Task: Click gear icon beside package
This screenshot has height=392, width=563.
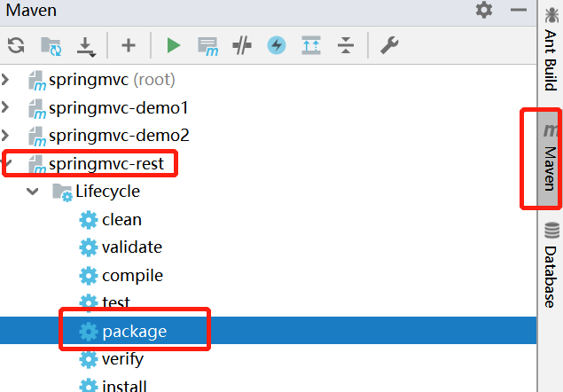Action: click(x=89, y=332)
